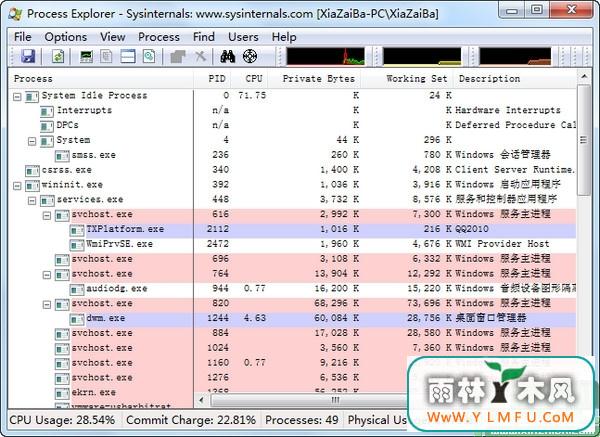Viewport: 600px width, 437px height.
Task: Sort by the Process column header
Action: pyautogui.click(x=101, y=79)
